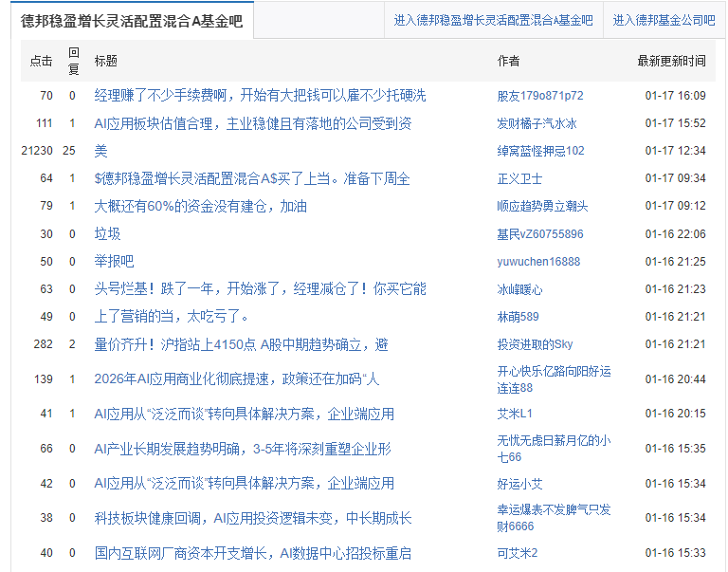Open post AI应用板块估值合理，主业稳健

tap(253, 123)
